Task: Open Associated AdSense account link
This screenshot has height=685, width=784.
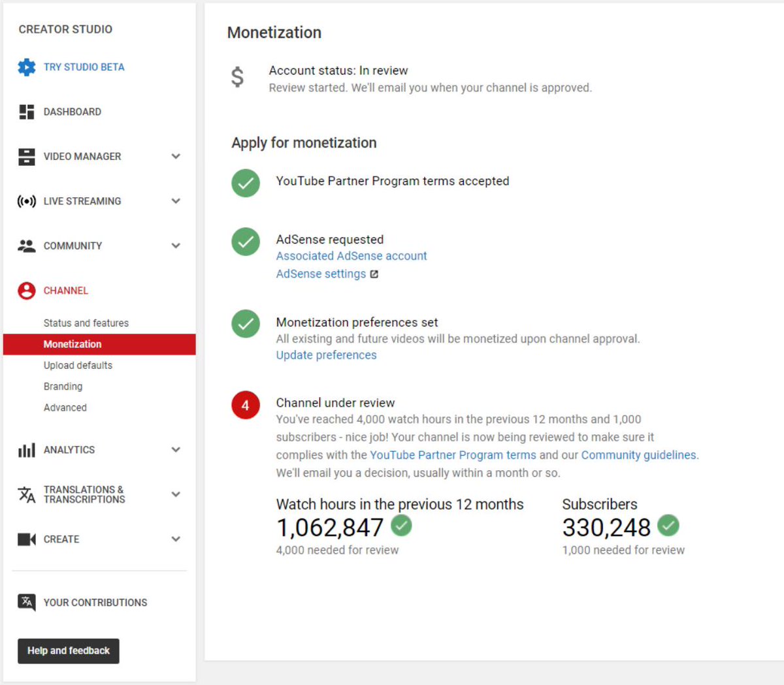Action: (x=351, y=256)
